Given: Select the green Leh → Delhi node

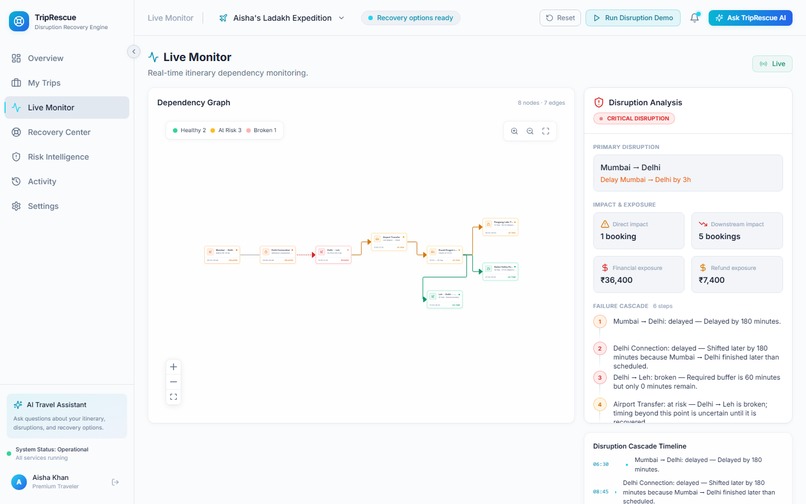Looking at the screenshot, I should (445, 299).
